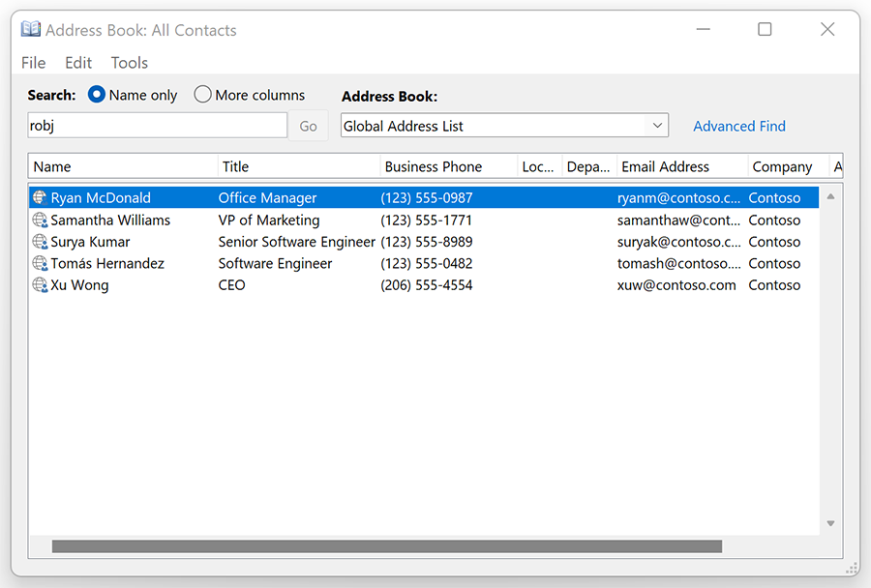Click contact icon beside Samantha Williams
The height and width of the screenshot is (588, 871).
[x=40, y=220]
